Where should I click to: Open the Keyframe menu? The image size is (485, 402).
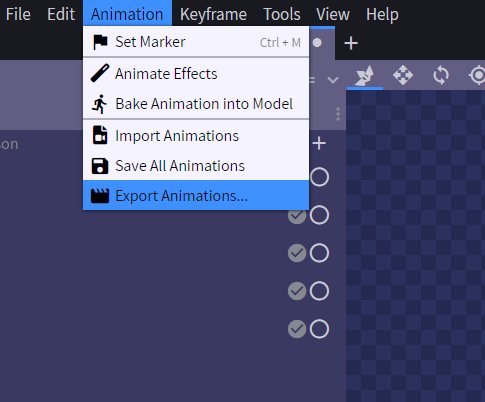tap(213, 14)
